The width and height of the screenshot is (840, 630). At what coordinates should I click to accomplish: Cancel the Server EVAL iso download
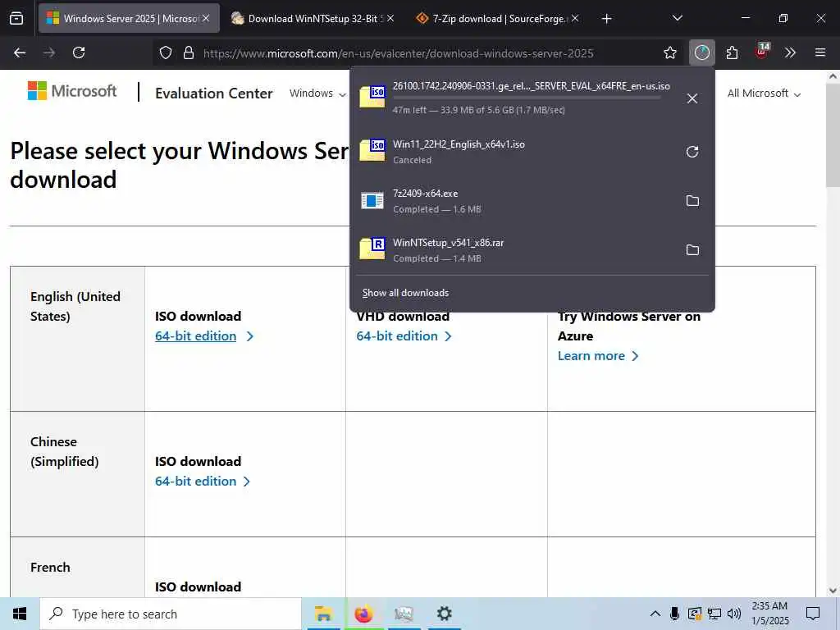coord(692,98)
